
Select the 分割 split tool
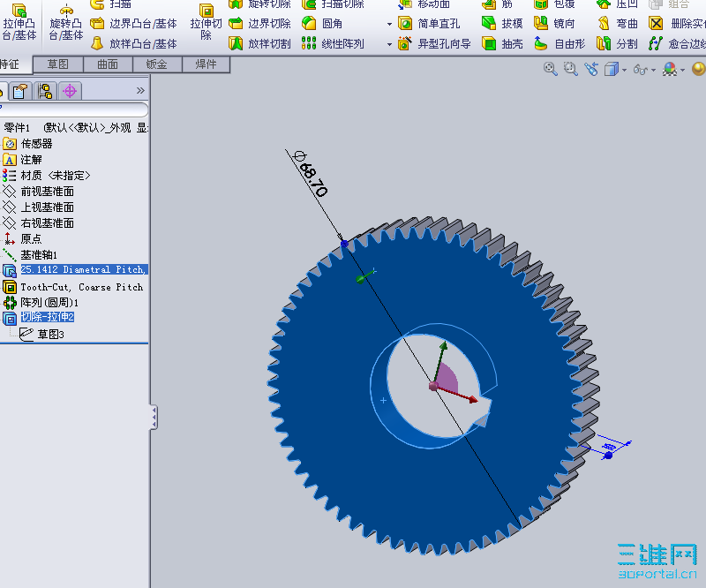(617, 44)
